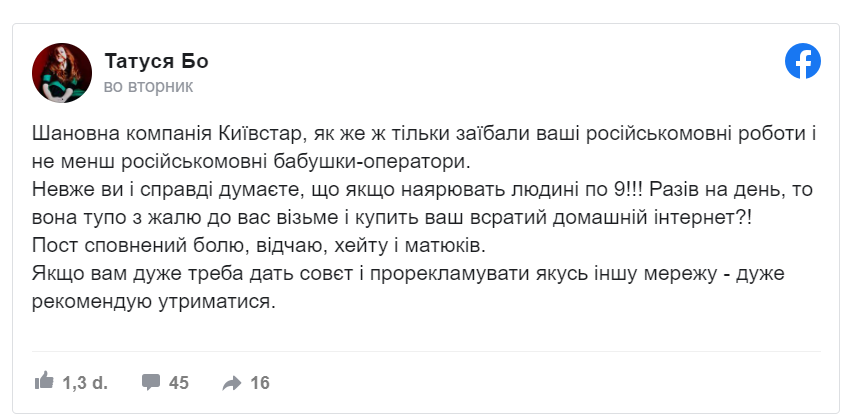The width and height of the screenshot is (856, 414).
Task: Click the empty area right of the share count
Action: click(x=546, y=383)
